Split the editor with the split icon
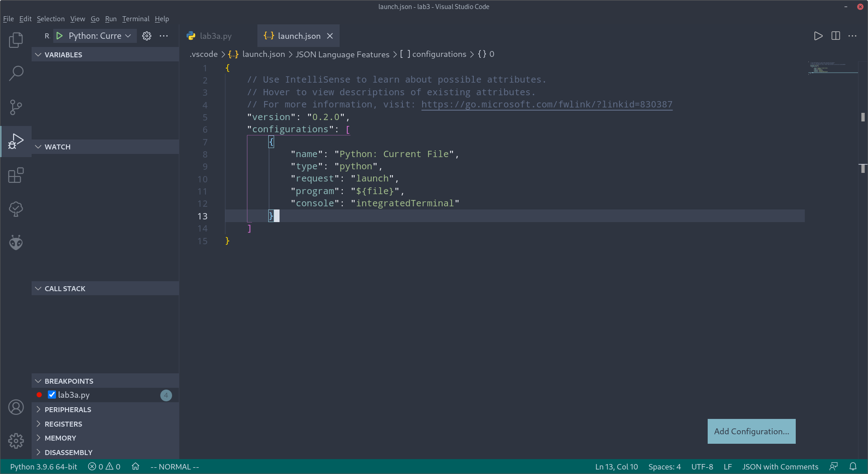Viewport: 868px width, 474px height. point(835,36)
